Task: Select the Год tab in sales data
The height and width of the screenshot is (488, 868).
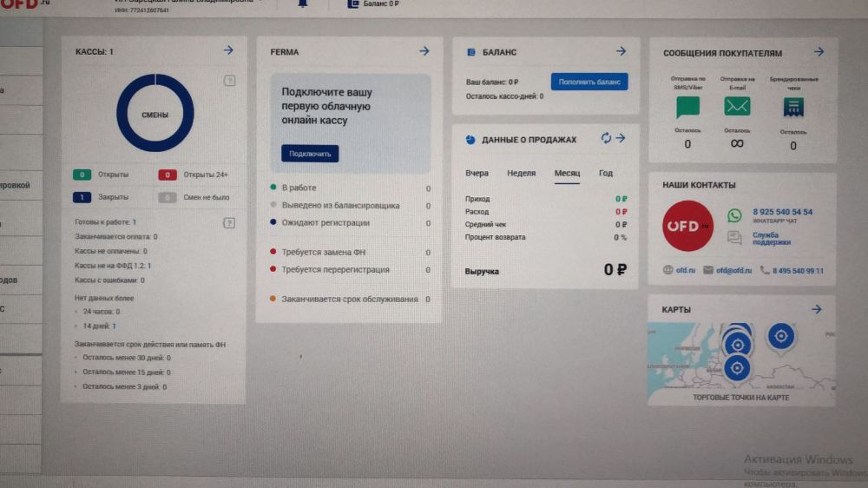Action: [x=606, y=174]
